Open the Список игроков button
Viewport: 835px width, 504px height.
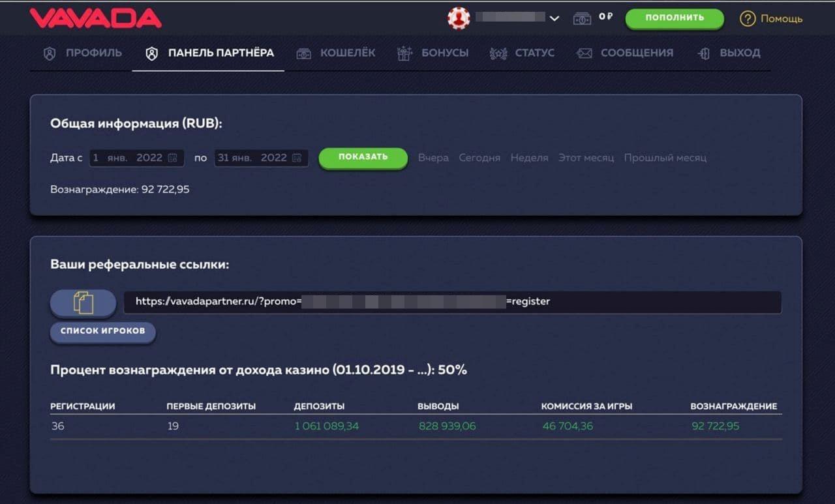[102, 331]
